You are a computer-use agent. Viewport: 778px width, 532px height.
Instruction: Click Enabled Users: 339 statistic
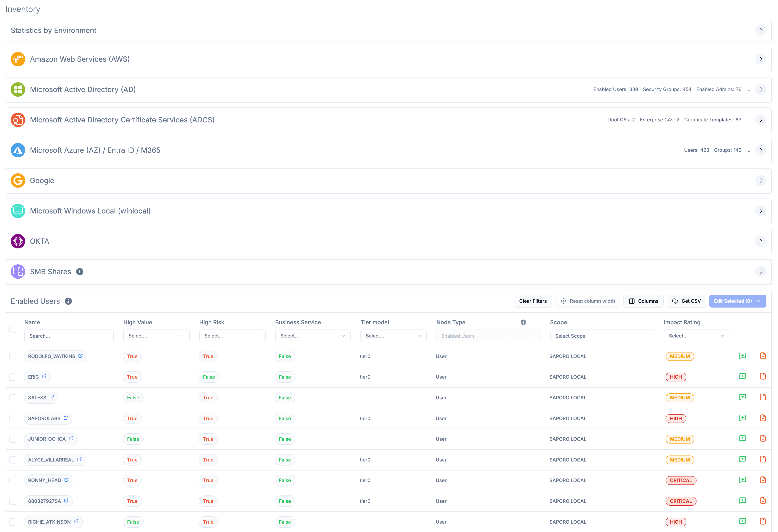click(615, 89)
